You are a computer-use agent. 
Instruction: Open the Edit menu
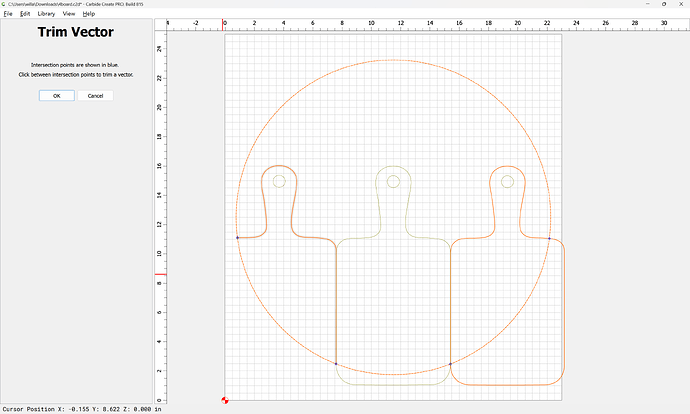pyautogui.click(x=25, y=14)
